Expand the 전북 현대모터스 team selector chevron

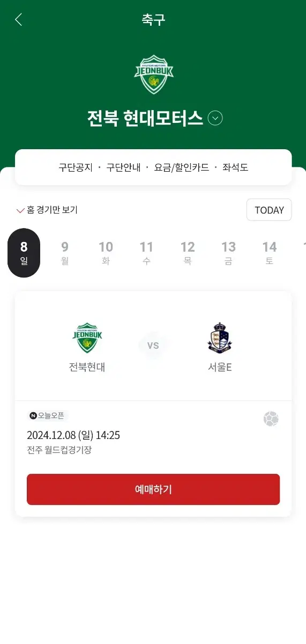(215, 118)
